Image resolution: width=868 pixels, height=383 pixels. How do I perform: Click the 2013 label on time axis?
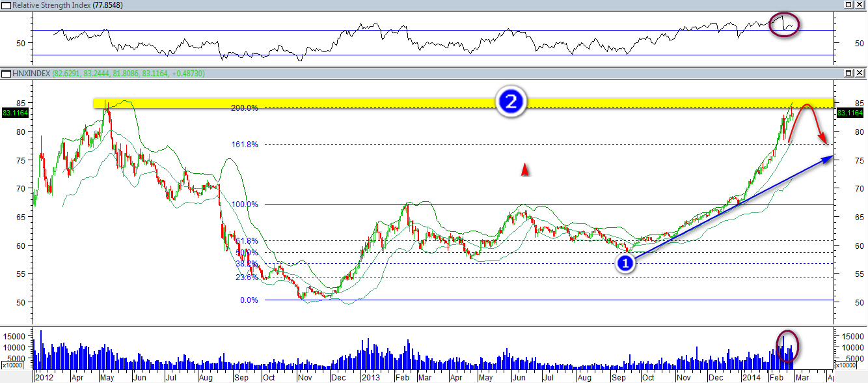click(x=371, y=377)
